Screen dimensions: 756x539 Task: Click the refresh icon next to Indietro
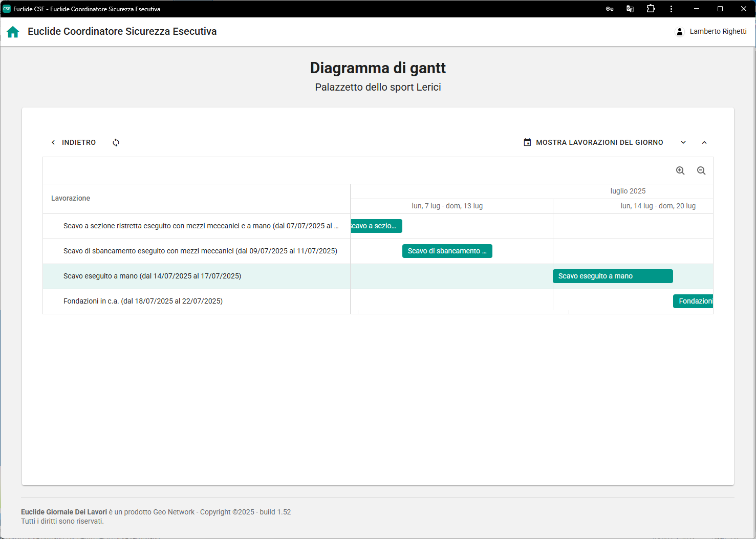click(x=116, y=143)
